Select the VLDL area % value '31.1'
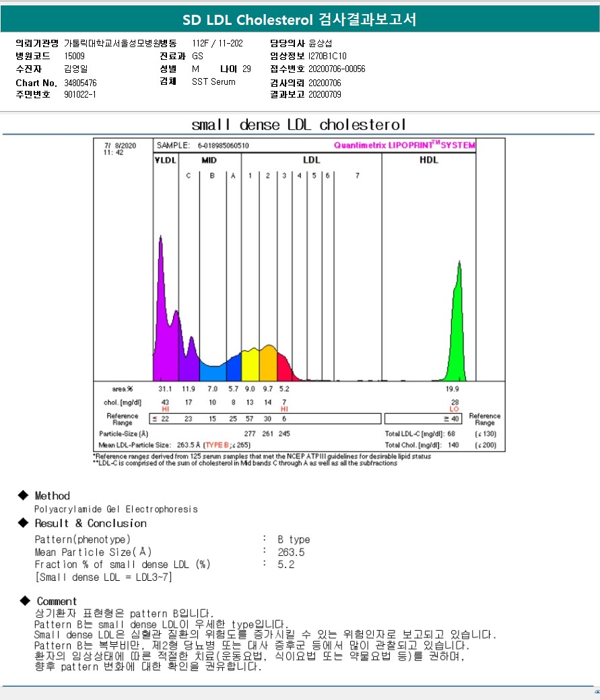This screenshot has width=600, height=700. click(x=165, y=389)
